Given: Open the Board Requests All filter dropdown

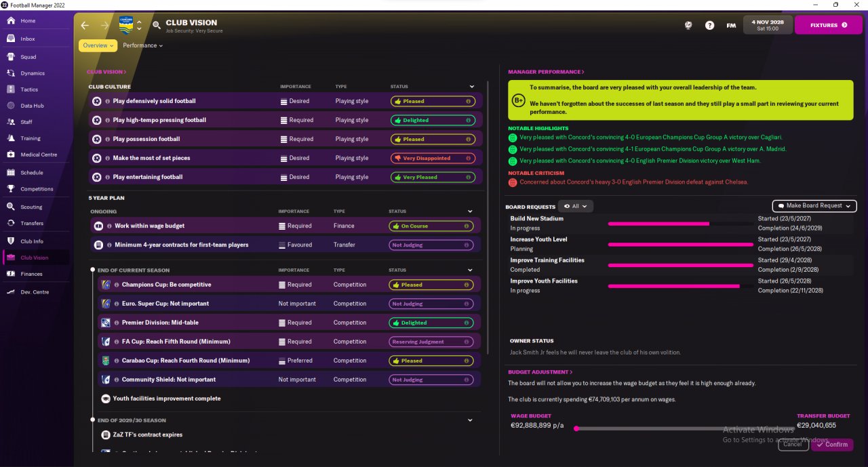Looking at the screenshot, I should pos(576,206).
